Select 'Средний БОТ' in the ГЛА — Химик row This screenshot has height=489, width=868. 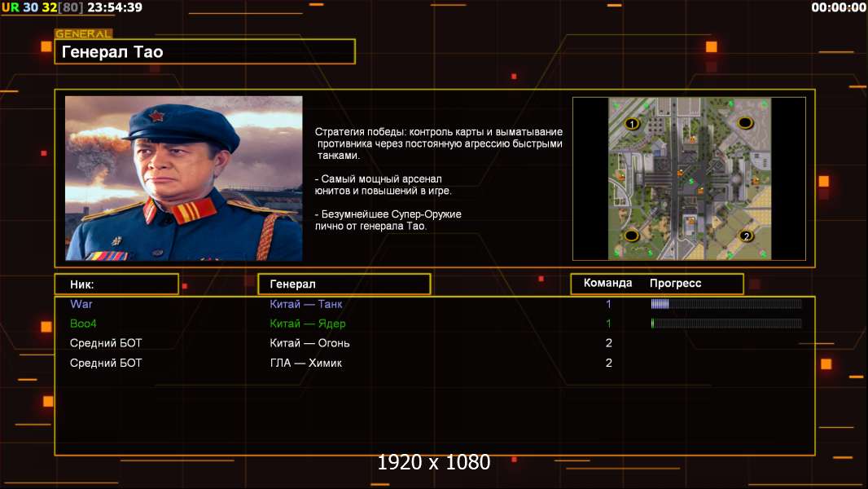pyautogui.click(x=106, y=363)
